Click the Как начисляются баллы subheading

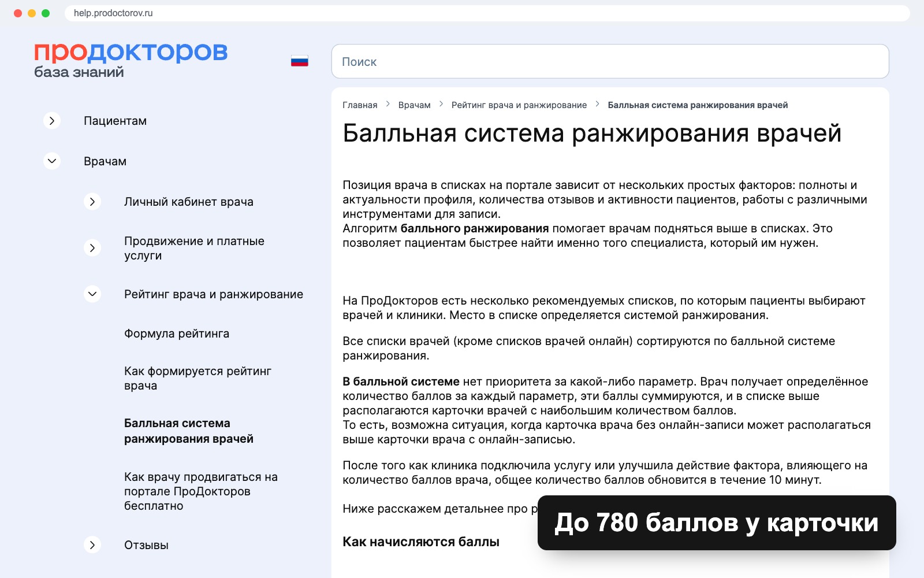pyautogui.click(x=421, y=542)
